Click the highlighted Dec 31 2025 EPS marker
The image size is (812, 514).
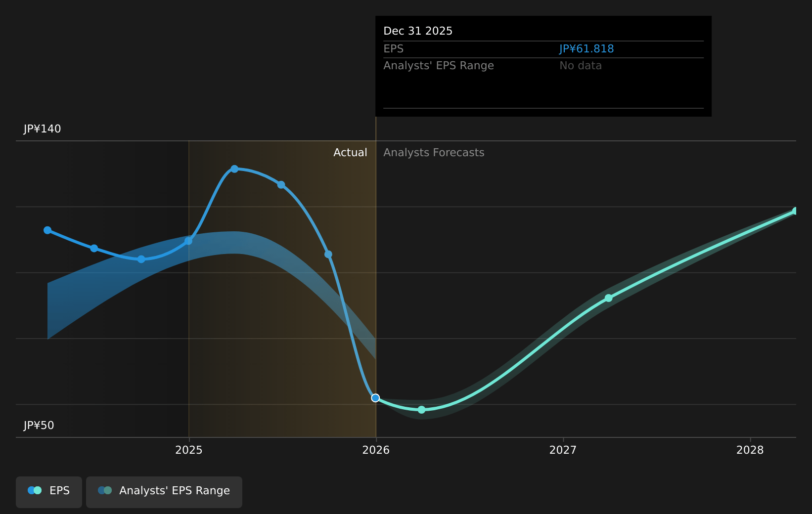point(375,398)
